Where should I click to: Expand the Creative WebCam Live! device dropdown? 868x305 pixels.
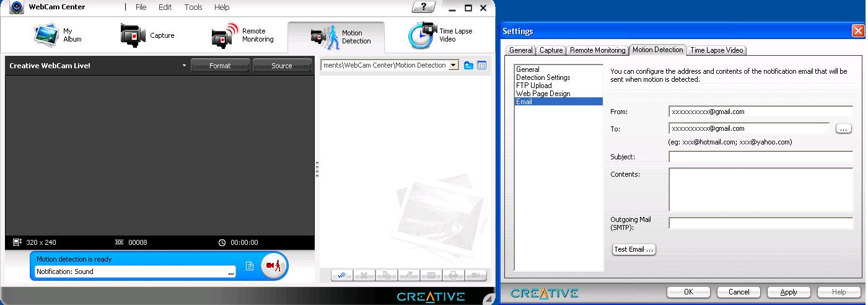(184, 66)
